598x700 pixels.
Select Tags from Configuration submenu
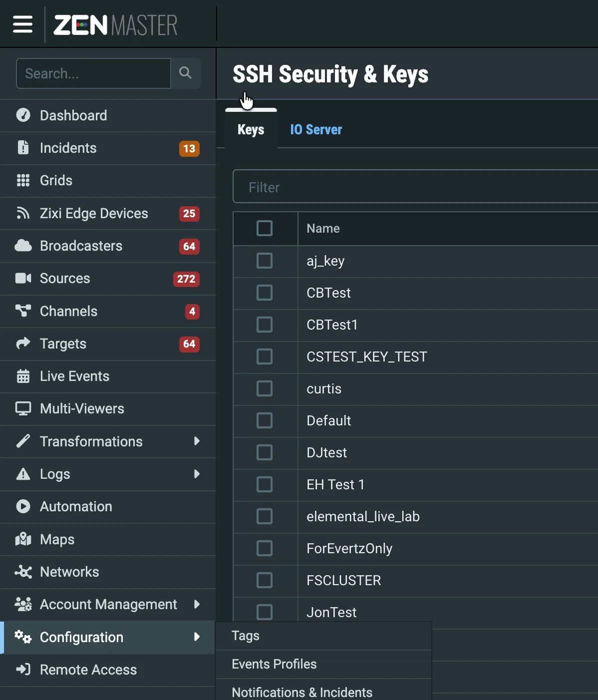click(x=323, y=636)
